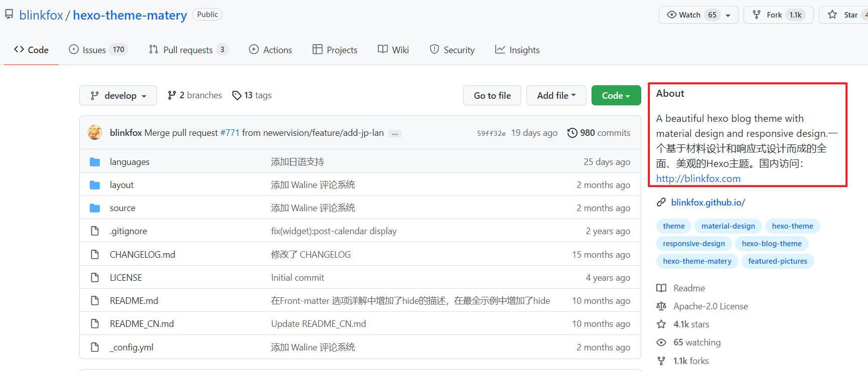Open 'fix(widget):post-calendar display' commit message
868x372 pixels.
click(334, 231)
